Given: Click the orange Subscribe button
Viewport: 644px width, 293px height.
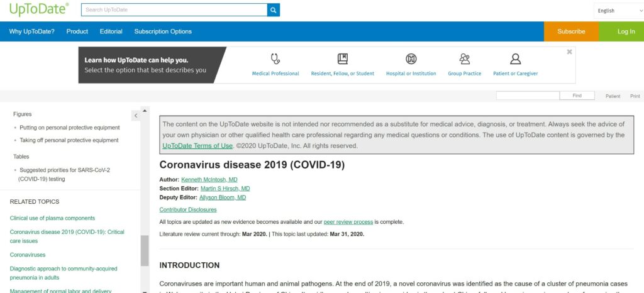Looking at the screenshot, I should coord(571,31).
